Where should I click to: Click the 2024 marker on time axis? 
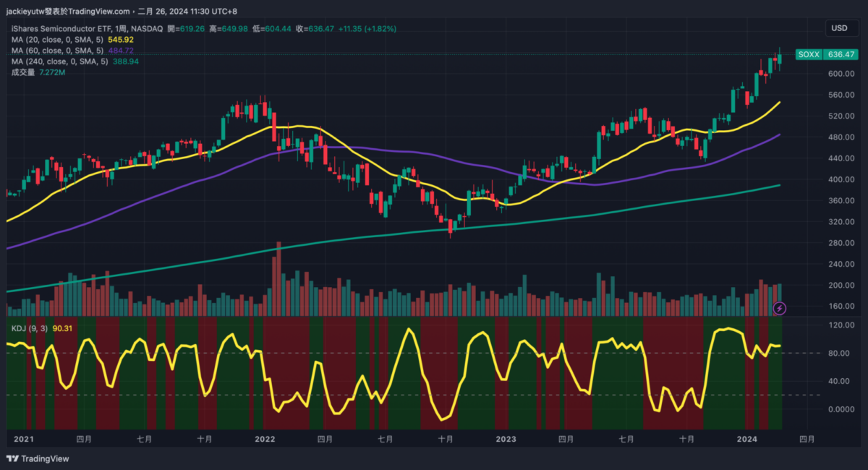pos(746,439)
